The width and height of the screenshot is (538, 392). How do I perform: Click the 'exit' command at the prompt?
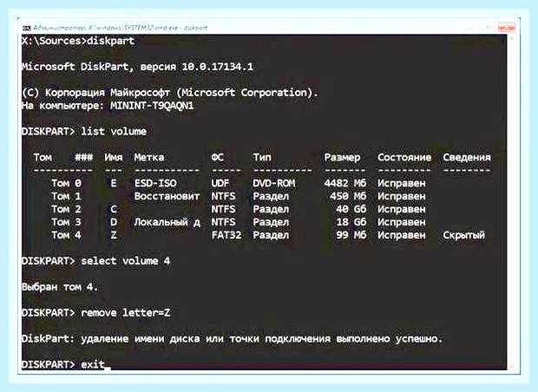pyautogui.click(x=93, y=364)
